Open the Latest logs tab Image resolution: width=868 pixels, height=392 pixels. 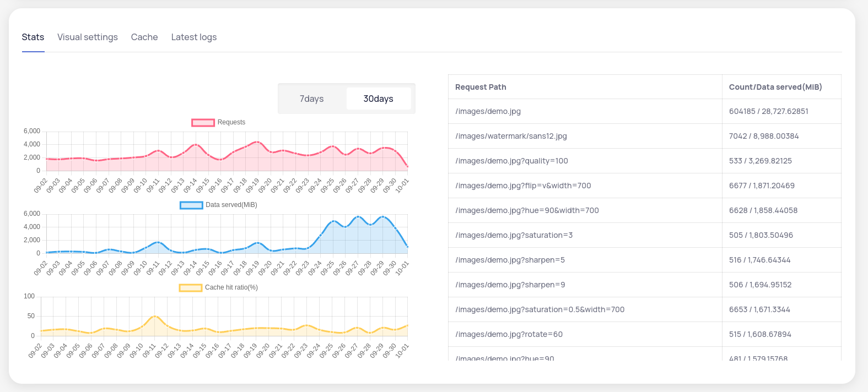coord(193,37)
